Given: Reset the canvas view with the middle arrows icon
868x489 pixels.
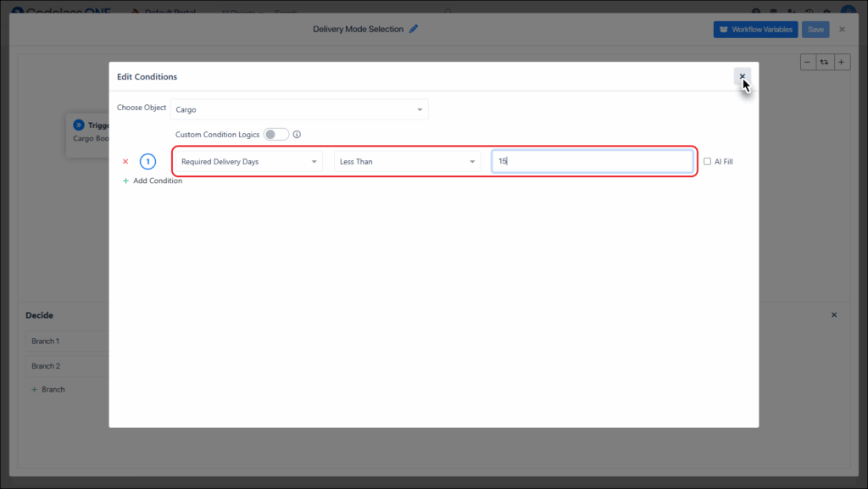Looking at the screenshot, I should point(825,62).
